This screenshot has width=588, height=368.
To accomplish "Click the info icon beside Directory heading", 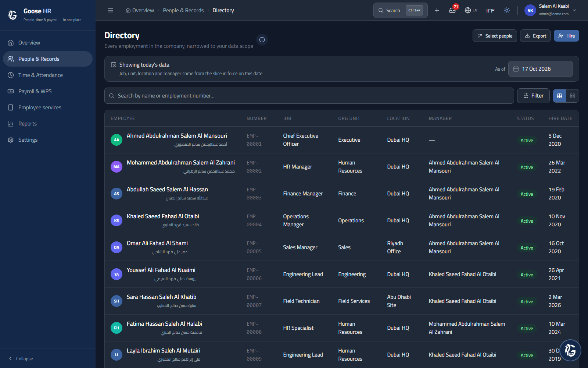I will (x=262, y=40).
